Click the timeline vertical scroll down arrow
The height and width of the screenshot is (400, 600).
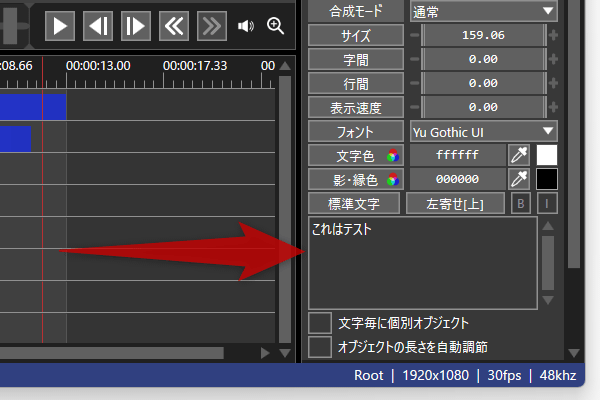[x=285, y=353]
